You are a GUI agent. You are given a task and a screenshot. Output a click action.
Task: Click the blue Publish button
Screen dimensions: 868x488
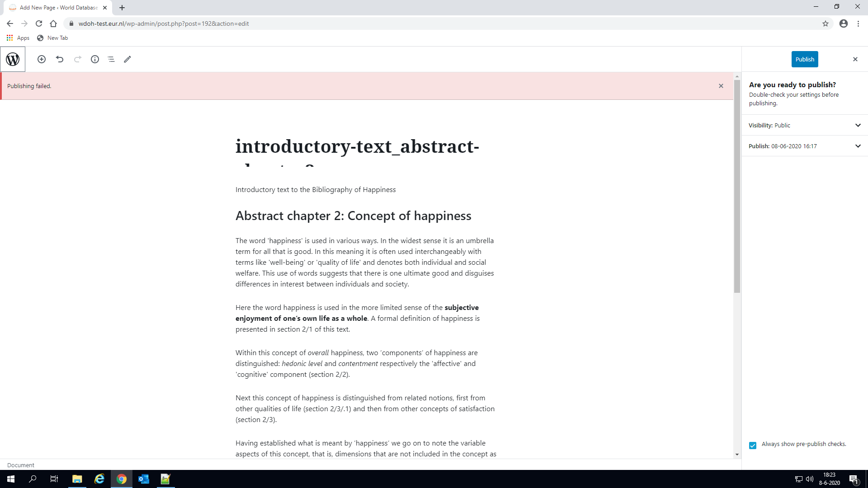coord(805,59)
